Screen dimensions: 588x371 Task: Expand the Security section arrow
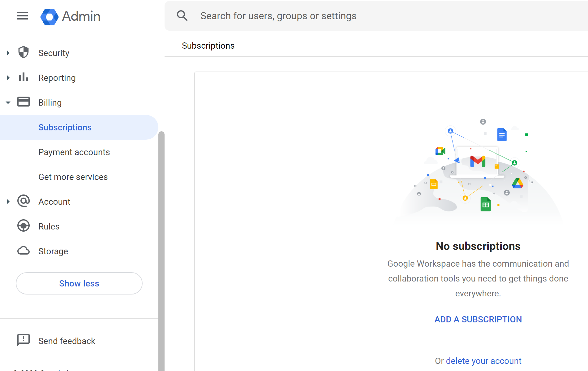tap(8, 53)
